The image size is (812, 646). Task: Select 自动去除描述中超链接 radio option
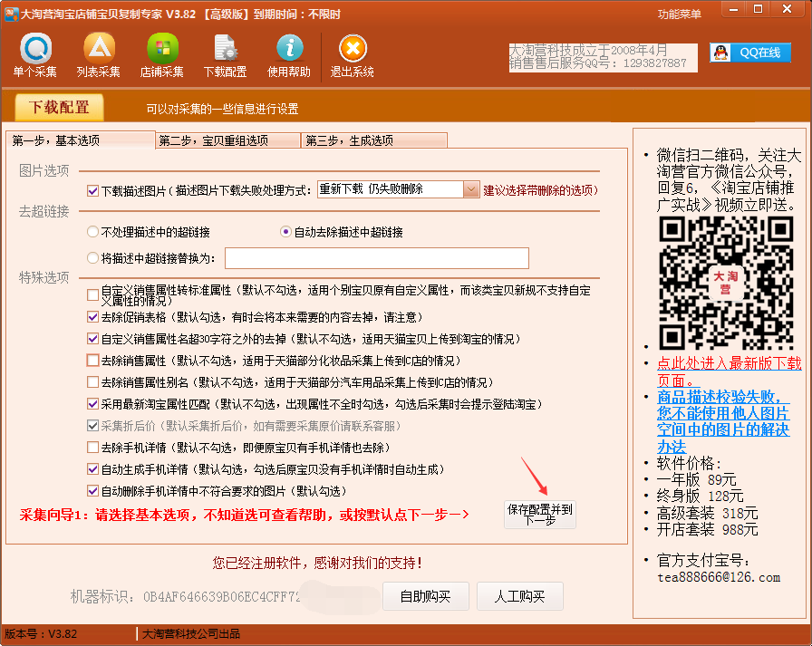coord(285,232)
